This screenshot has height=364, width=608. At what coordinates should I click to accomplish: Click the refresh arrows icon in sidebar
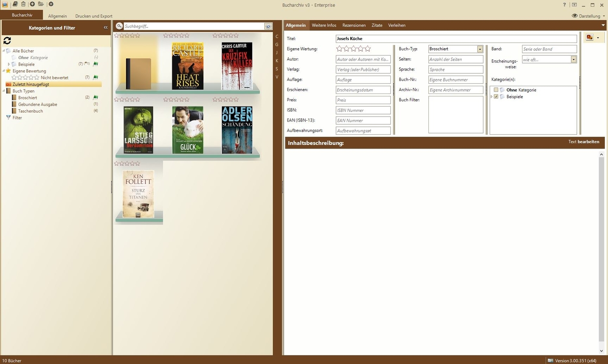click(7, 40)
